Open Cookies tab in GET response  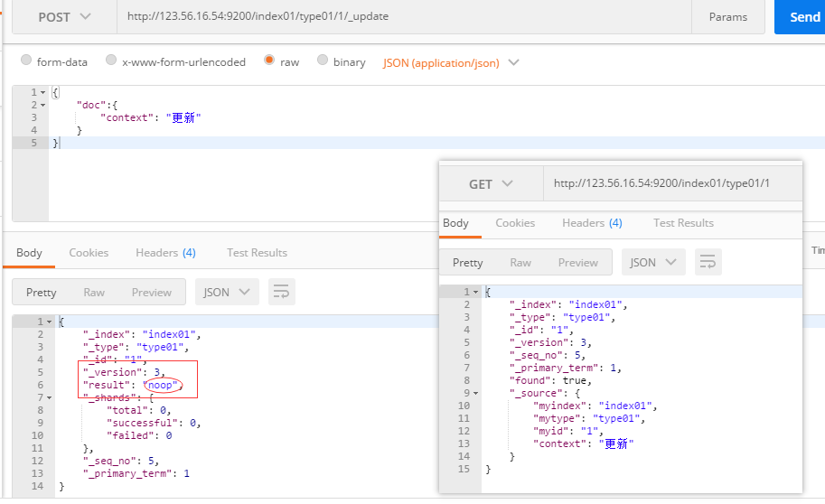(515, 223)
